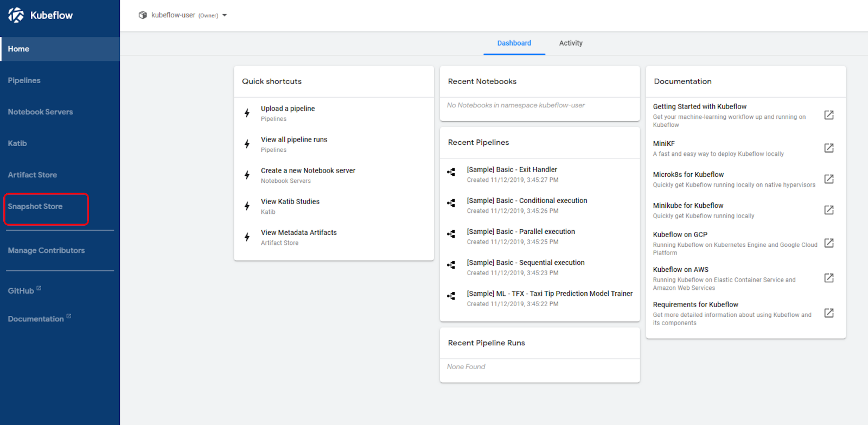Open Manage Contributors page
The height and width of the screenshot is (425, 868).
click(x=46, y=251)
